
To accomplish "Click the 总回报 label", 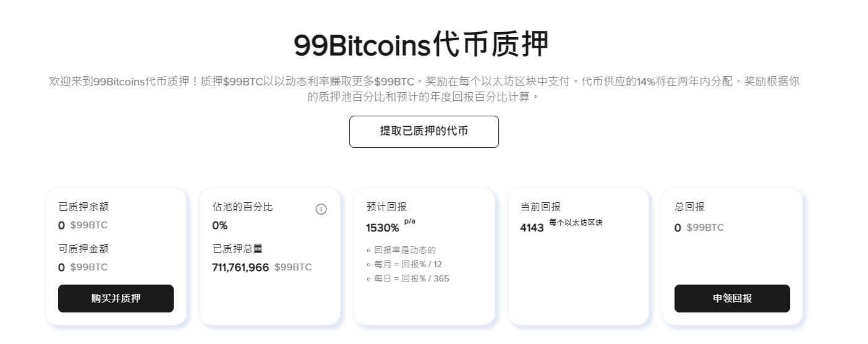I will (x=689, y=207).
